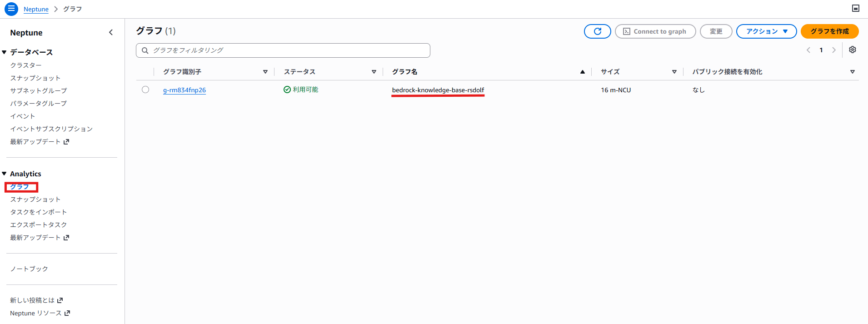Open 最新アップデート link under Analytics
Viewport: 868px width, 324px height.
pos(40,238)
